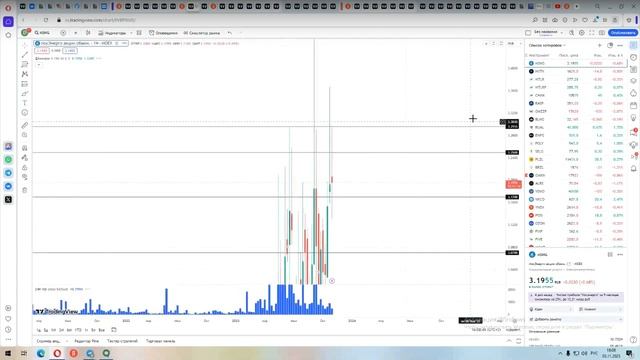Image resolution: width=640 pixels, height=360 pixels.
Task: Open the Скринер акций bottom tab
Action: point(49,341)
